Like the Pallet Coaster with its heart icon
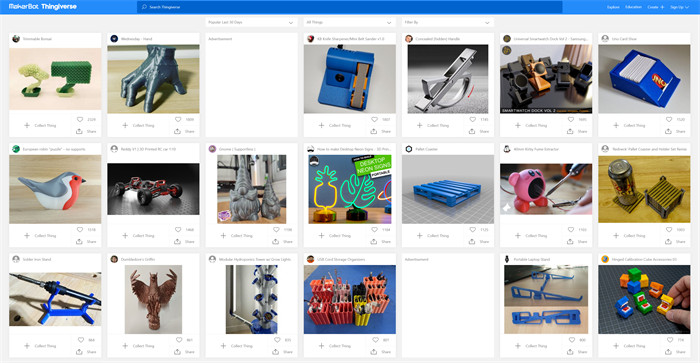Viewport: 700px width, 363px height. (472, 229)
